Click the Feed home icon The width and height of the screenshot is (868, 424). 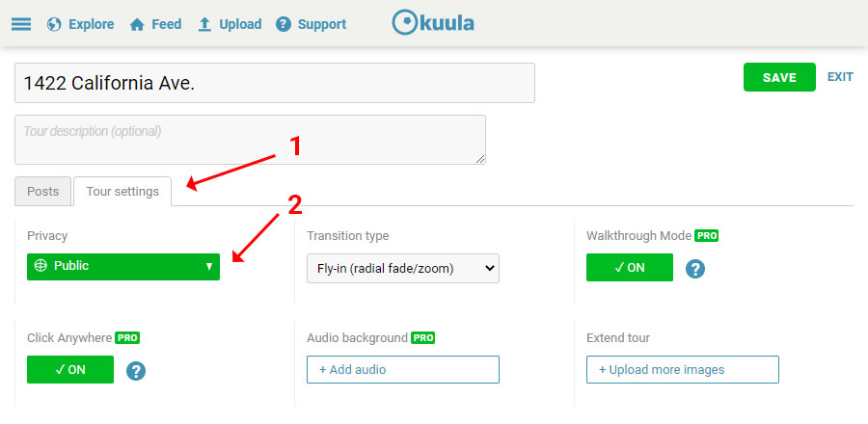pos(137,25)
